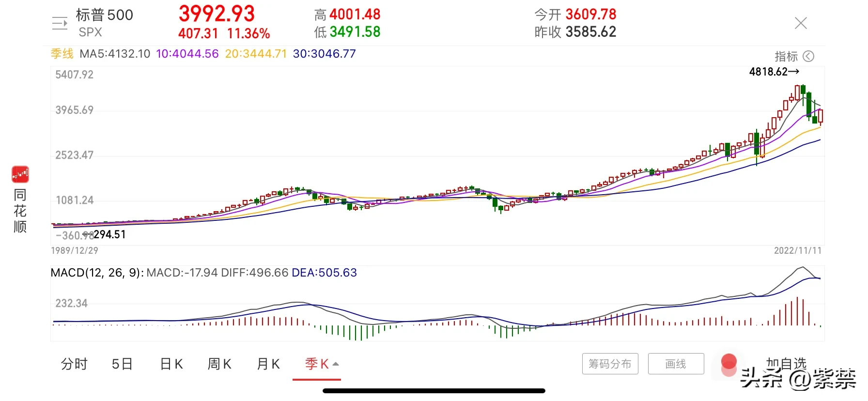The width and height of the screenshot is (868, 401).
Task: Tap the MACD(12, 26, 9) indicator title
Action: click(97, 273)
